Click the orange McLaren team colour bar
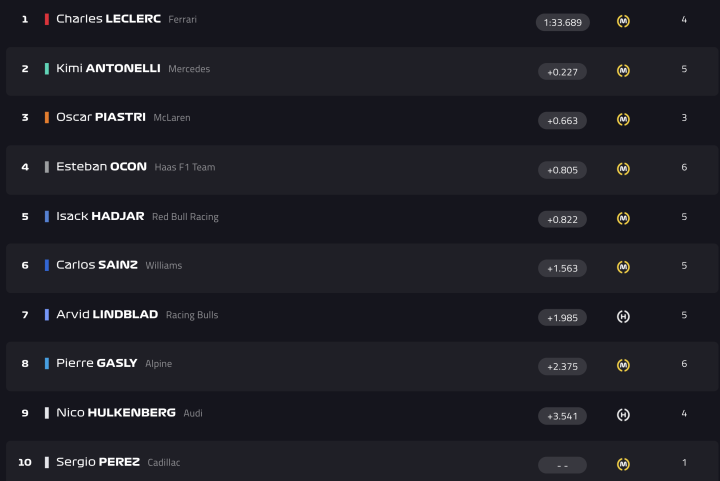 (x=47, y=118)
